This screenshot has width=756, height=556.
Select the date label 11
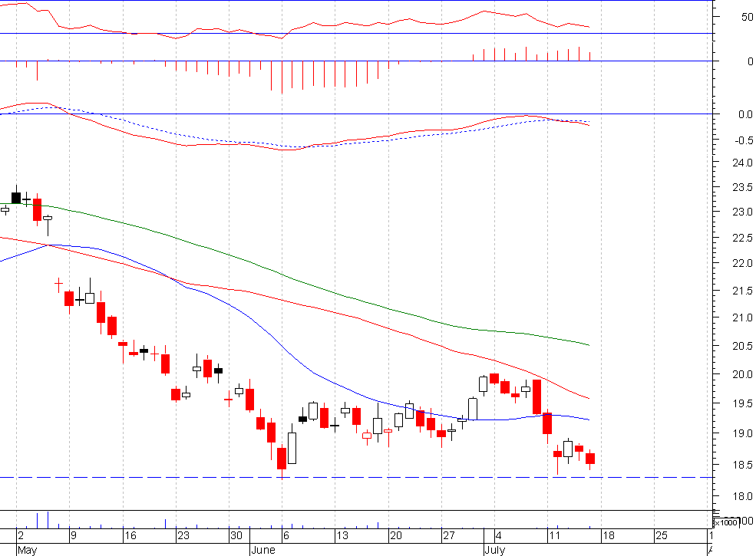(x=554, y=536)
